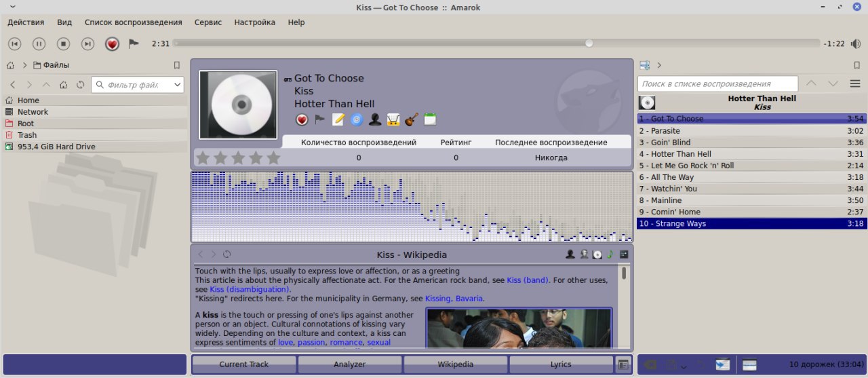This screenshot has height=378, width=868.
Task: Go forward in the file browser
Action: (x=29, y=85)
